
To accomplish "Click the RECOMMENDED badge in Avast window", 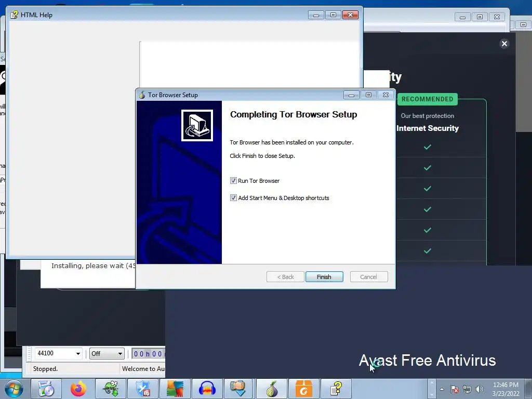I will [x=427, y=99].
